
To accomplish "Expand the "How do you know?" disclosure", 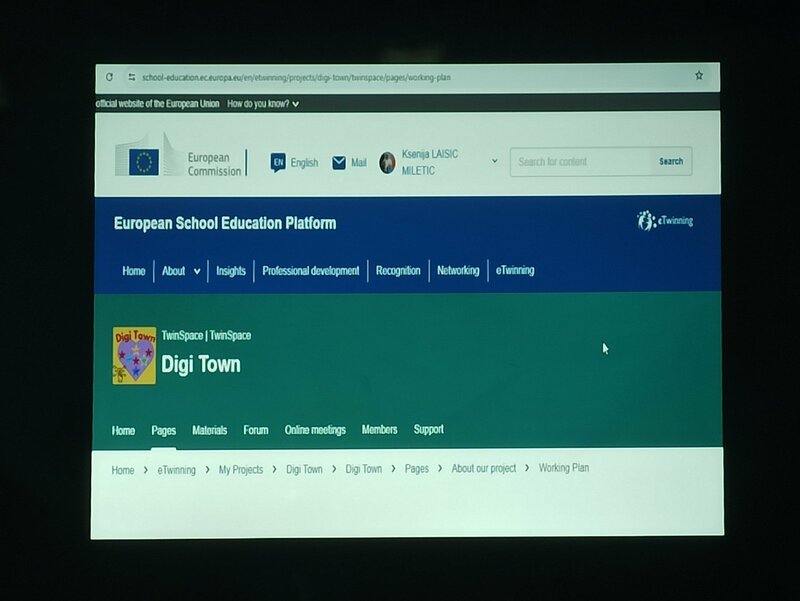I will click(x=263, y=104).
